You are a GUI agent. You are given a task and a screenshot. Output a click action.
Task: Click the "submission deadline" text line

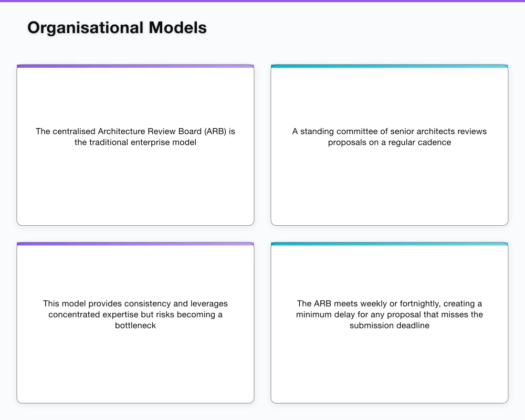pyautogui.click(x=390, y=325)
